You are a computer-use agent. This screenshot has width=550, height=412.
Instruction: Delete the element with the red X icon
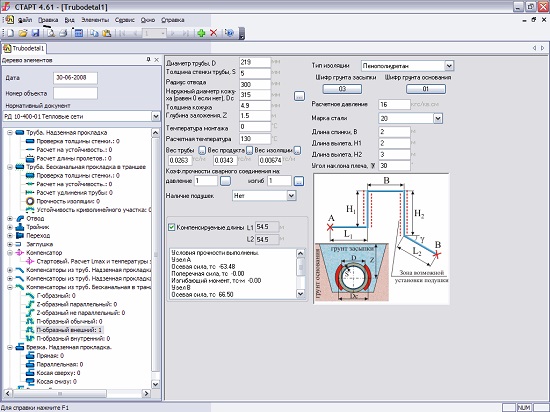coord(213,33)
